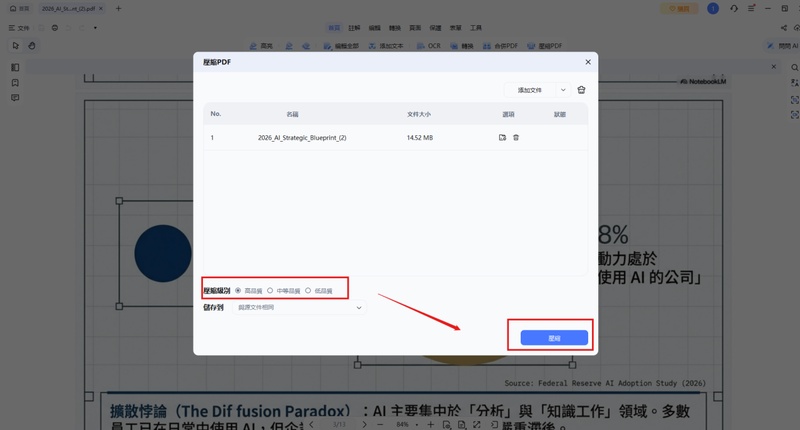800x430 pixels.
Task: Switch to the 2026_AI_St...nt_(2).pdf tab
Action: click(68, 9)
